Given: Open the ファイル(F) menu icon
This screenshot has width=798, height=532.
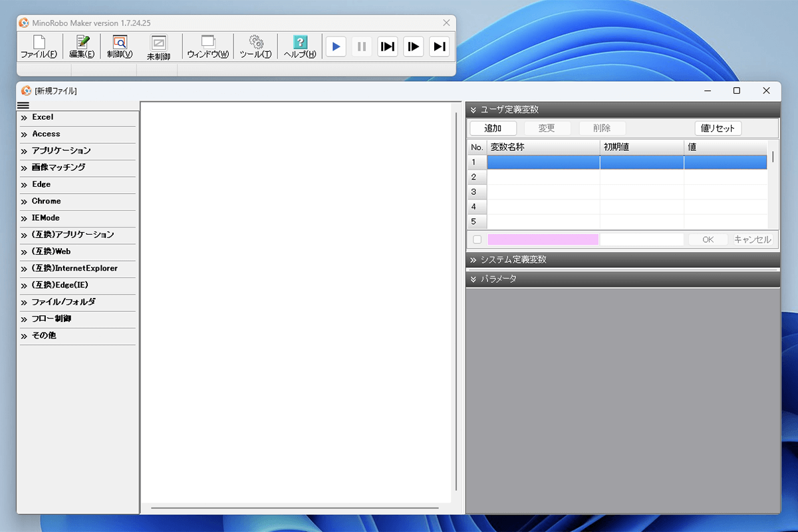Looking at the screenshot, I should 39,47.
